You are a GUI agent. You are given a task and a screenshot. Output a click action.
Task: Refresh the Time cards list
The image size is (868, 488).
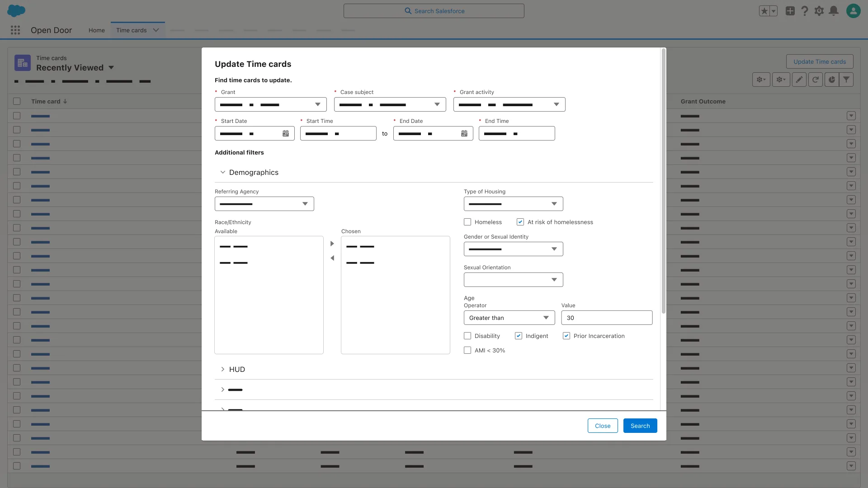[816, 80]
